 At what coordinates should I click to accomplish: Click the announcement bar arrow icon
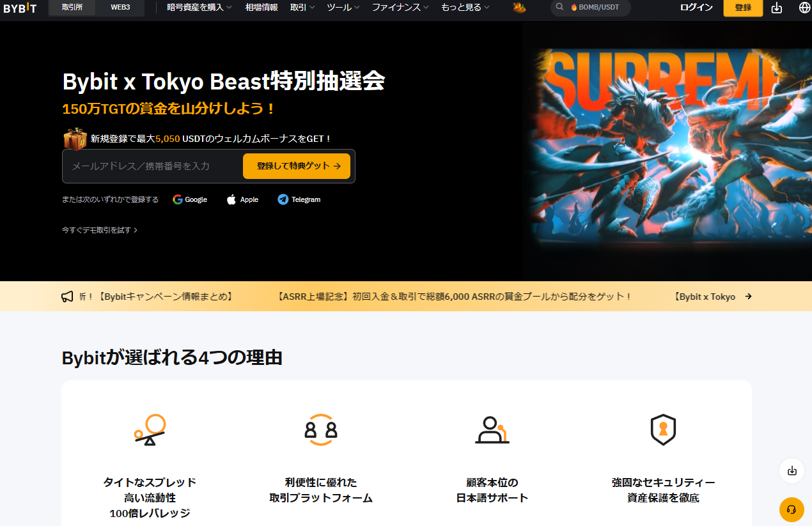click(x=748, y=297)
